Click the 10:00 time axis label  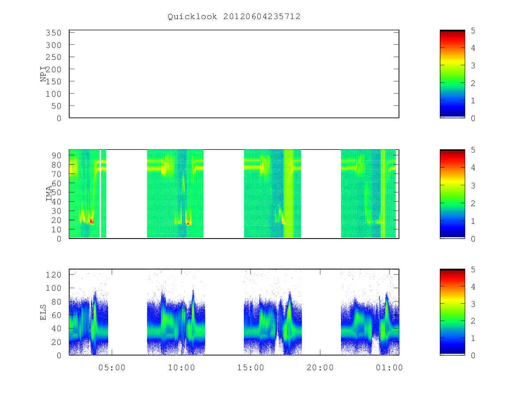pos(181,367)
